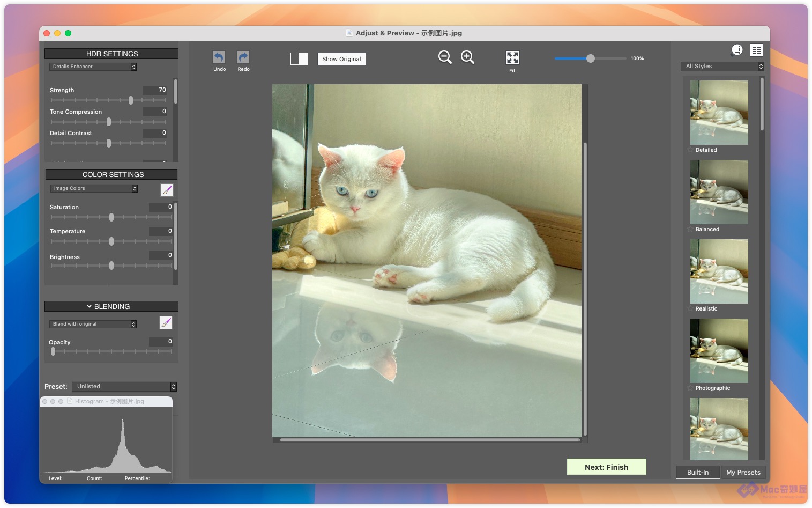Select the Photographic preset thumbnail
This screenshot has width=812, height=508.
point(719,351)
